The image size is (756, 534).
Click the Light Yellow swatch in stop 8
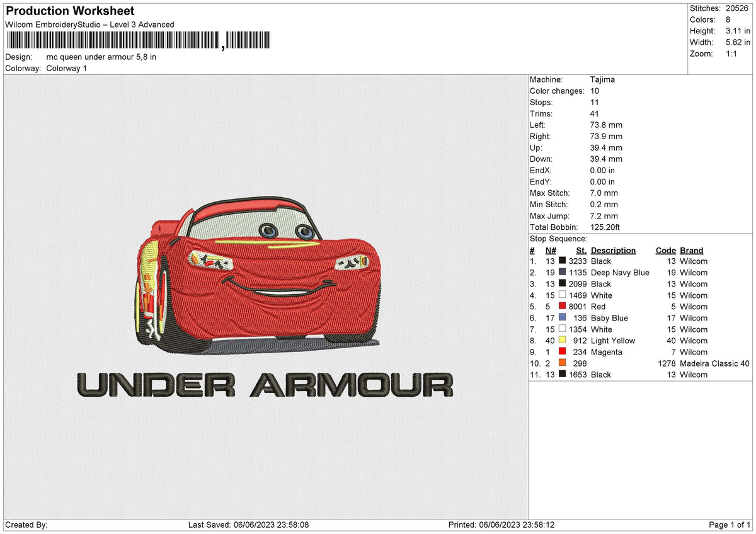click(562, 341)
